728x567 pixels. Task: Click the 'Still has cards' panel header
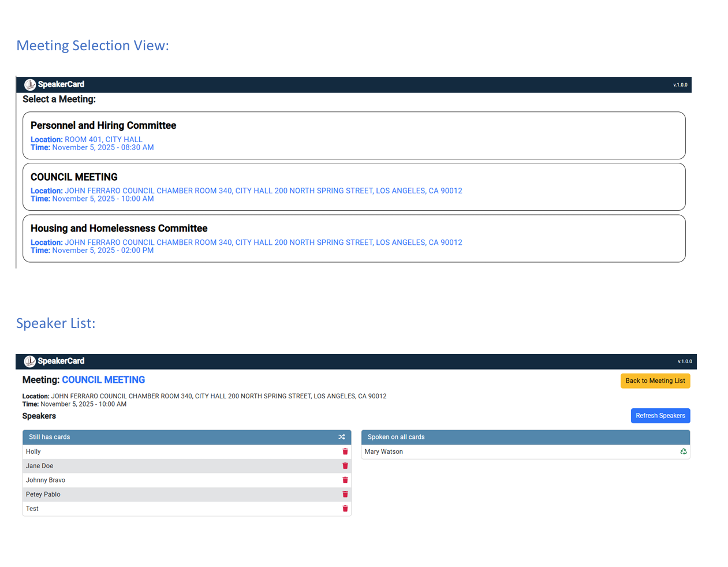[49, 437]
